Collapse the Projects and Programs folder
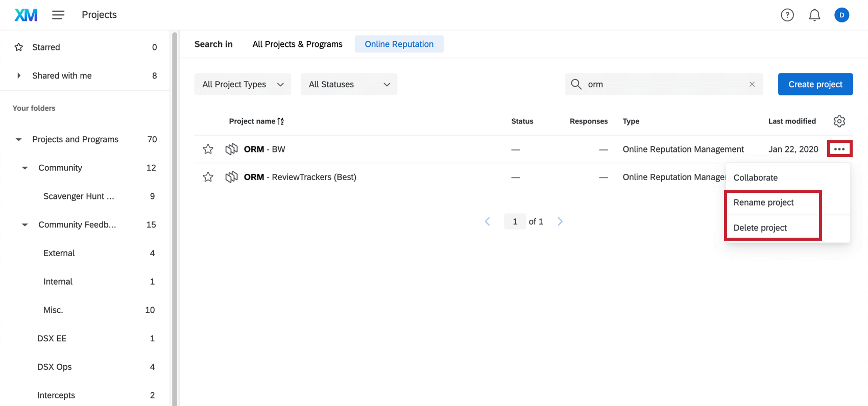Image resolution: width=868 pixels, height=406 pixels. (x=19, y=139)
